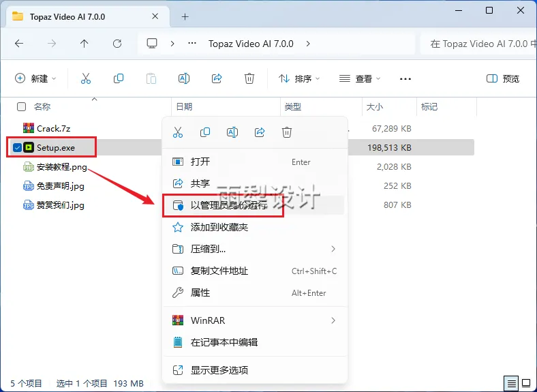Click the Rename icon in the toolbar
537x392 pixels.
click(184, 79)
